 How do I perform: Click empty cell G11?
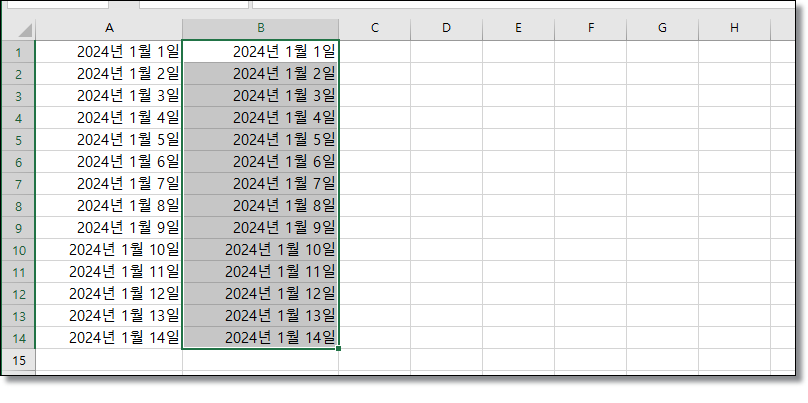coord(662,272)
